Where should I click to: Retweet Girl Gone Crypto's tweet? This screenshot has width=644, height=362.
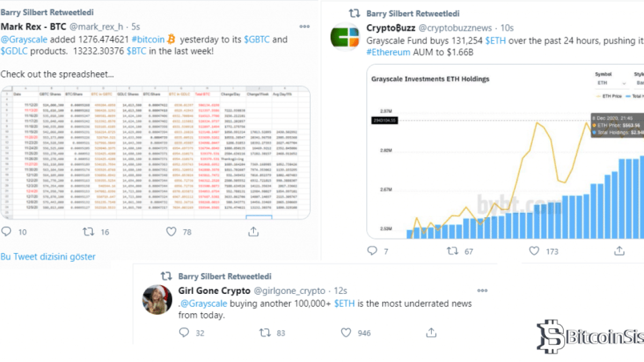click(x=265, y=333)
